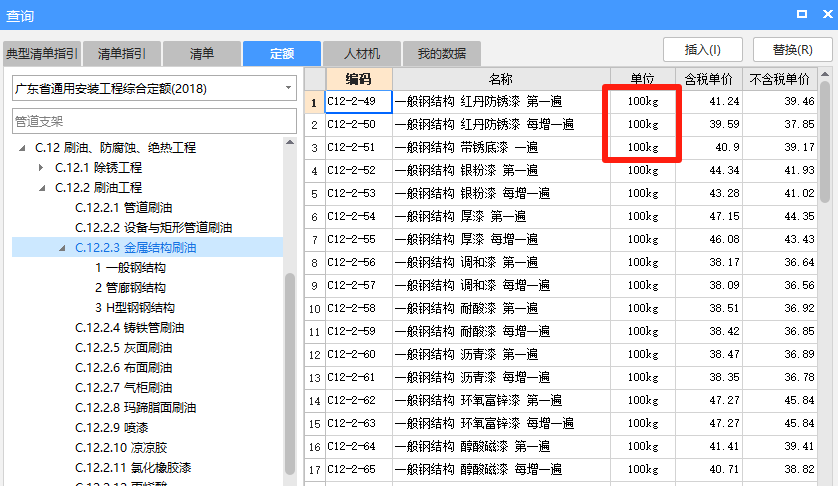The image size is (838, 486).
Task: Select C.12.1 除锈工程 tree label
Action: pos(98,168)
